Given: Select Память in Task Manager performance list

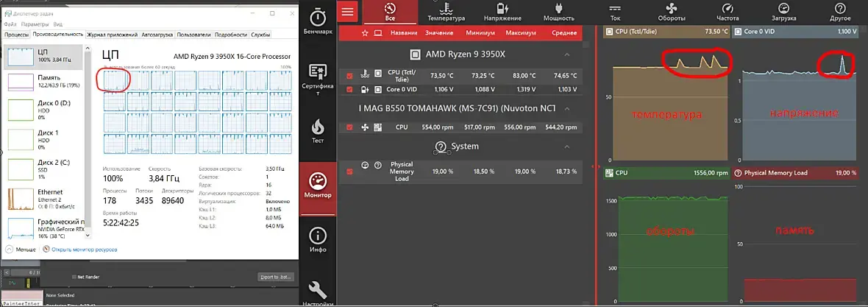Looking at the screenshot, I should [x=44, y=82].
